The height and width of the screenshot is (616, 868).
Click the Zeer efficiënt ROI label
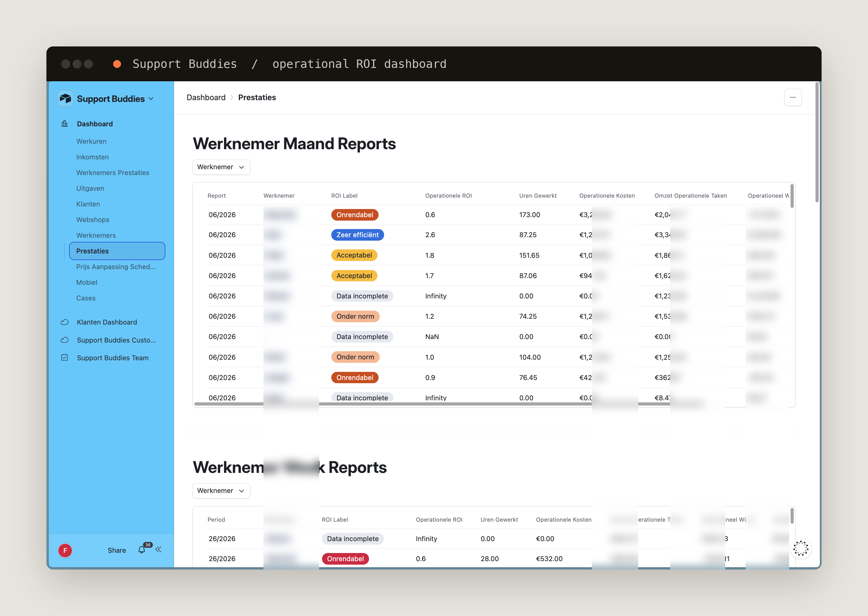click(357, 235)
